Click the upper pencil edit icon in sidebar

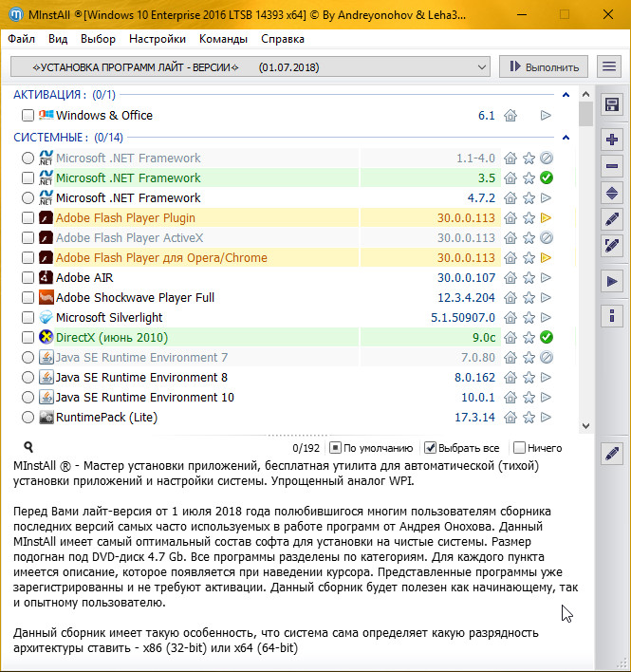point(612,220)
